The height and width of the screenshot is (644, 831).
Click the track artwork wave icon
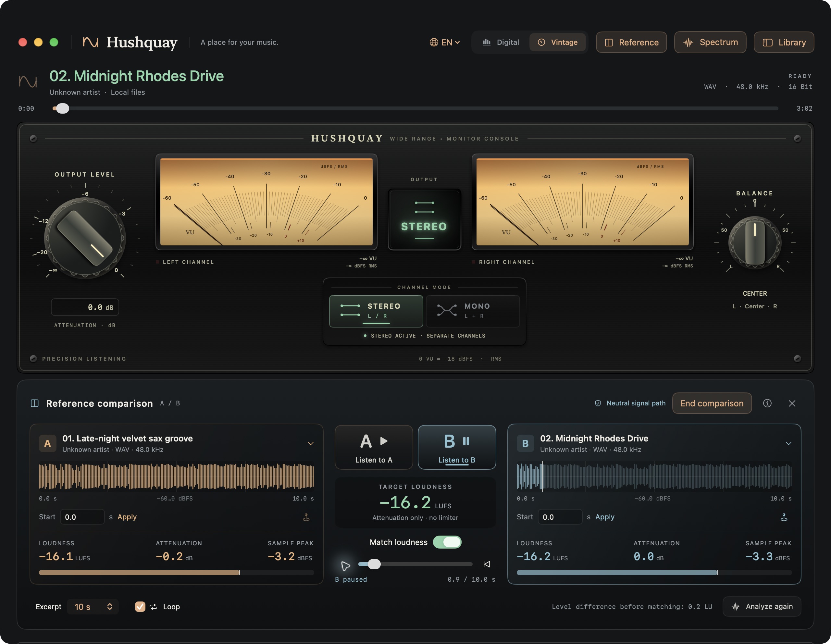[28, 82]
